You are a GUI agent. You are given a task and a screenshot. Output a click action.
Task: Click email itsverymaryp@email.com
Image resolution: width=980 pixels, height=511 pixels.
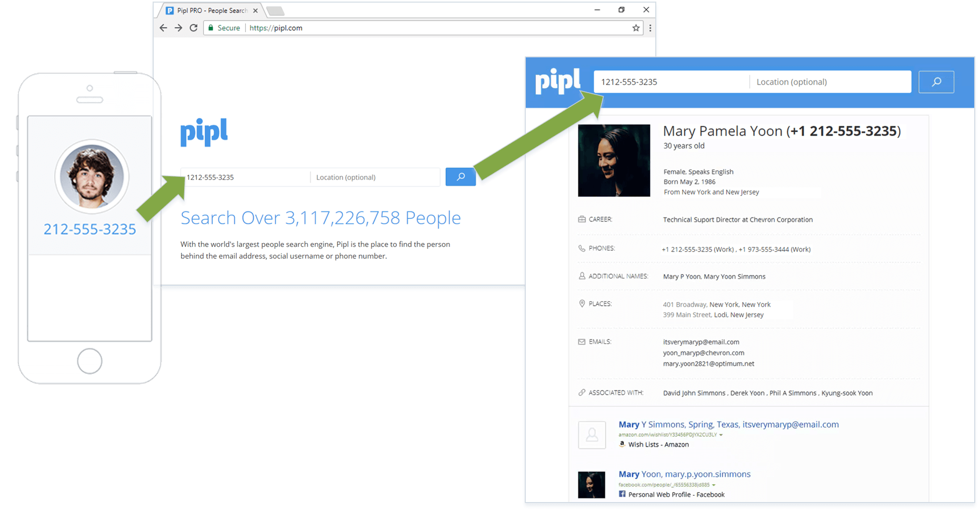[701, 342]
